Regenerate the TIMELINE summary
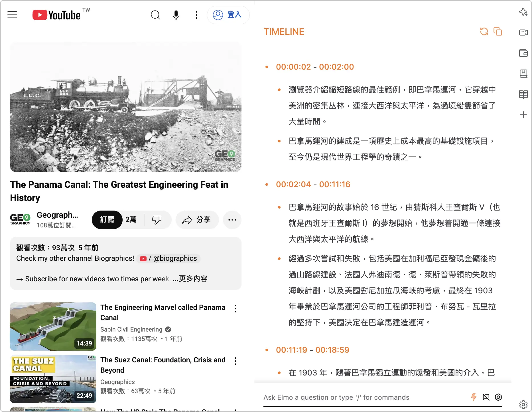 pos(484,31)
